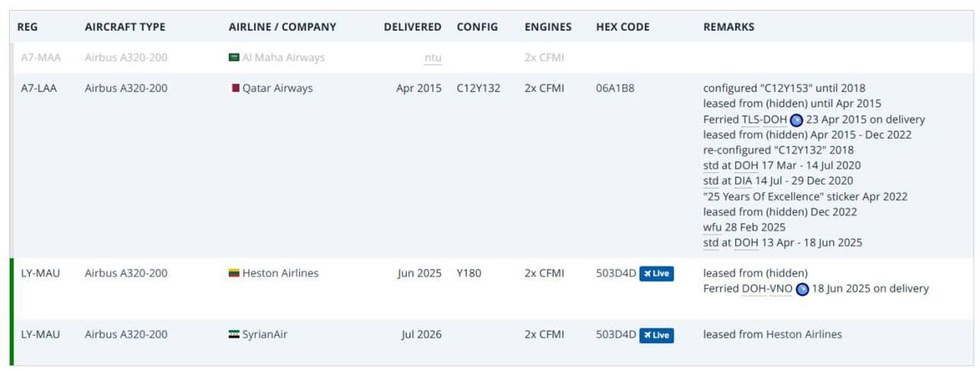Click the A7-LAA registration cell
This screenshot has width=980, height=370.
pyautogui.click(x=39, y=88)
